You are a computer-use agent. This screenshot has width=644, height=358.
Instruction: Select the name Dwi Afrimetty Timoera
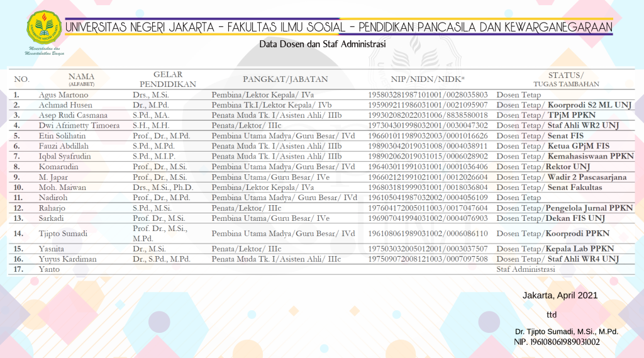[x=79, y=126]
